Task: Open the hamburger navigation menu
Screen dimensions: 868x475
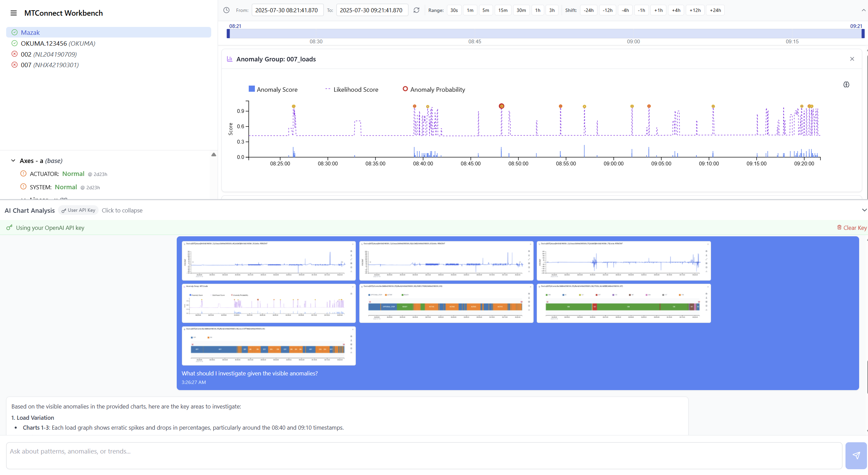Action: pyautogui.click(x=14, y=13)
